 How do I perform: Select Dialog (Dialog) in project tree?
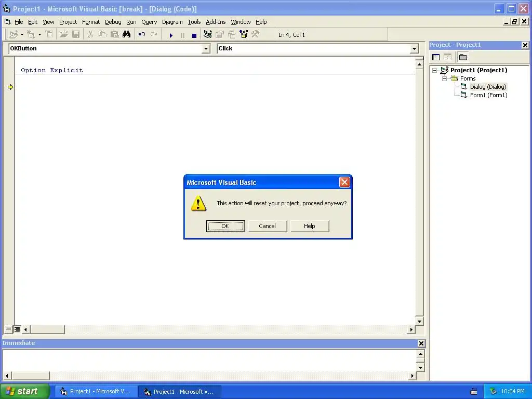point(488,87)
